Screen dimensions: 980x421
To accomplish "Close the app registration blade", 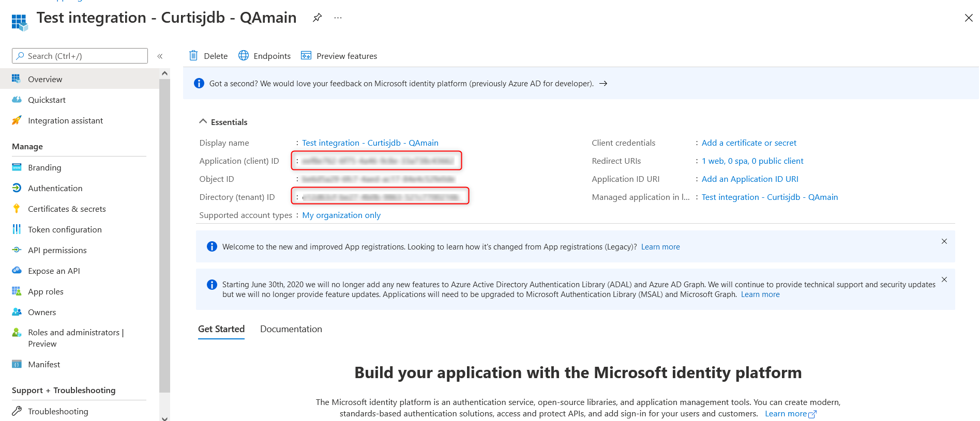I will tap(969, 18).
